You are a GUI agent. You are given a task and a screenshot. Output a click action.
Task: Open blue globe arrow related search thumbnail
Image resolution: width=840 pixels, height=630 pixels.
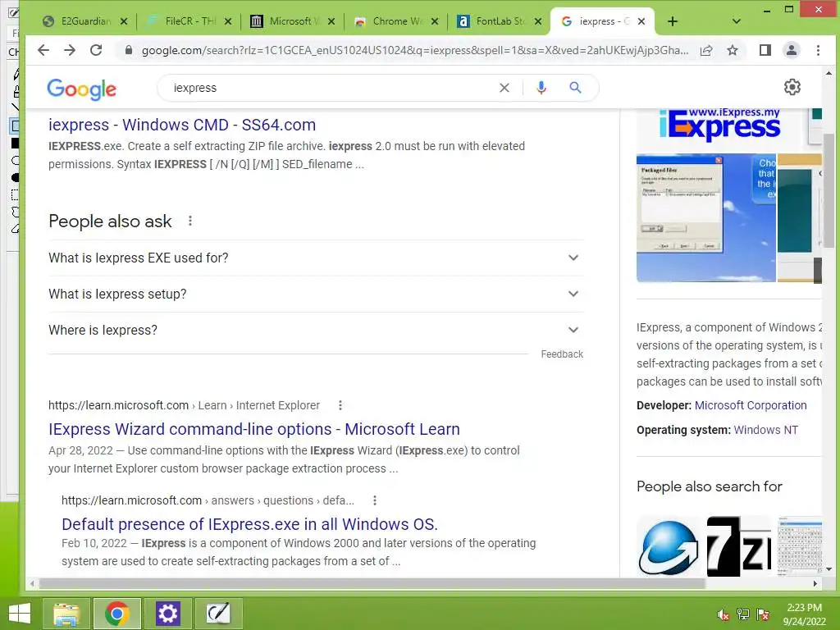pos(669,546)
